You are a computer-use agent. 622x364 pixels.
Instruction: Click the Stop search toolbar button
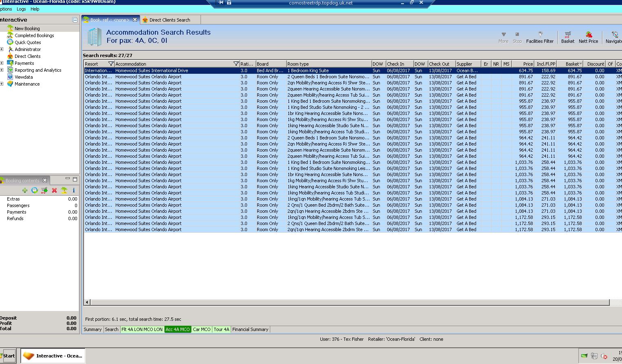tap(517, 37)
